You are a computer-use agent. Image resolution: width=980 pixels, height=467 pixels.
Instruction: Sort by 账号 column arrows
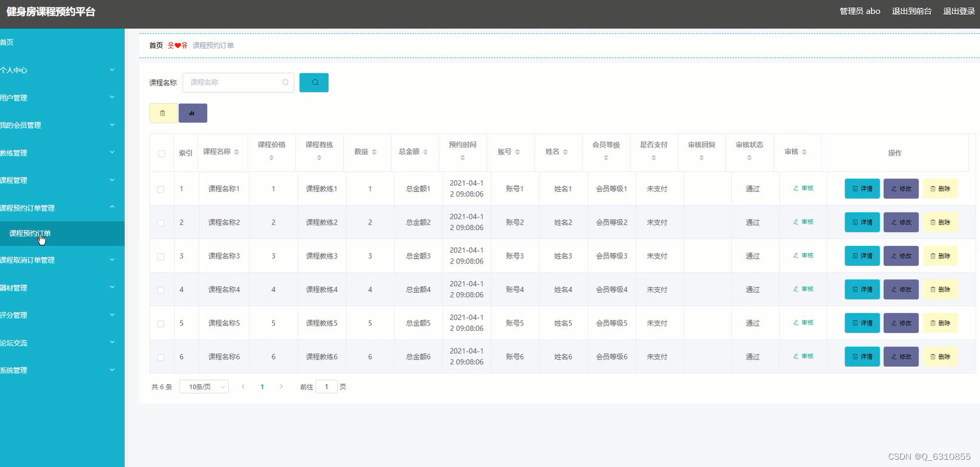(518, 152)
